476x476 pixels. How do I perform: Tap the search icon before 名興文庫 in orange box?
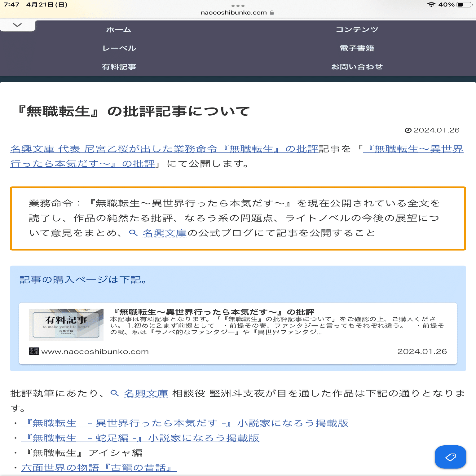click(133, 233)
